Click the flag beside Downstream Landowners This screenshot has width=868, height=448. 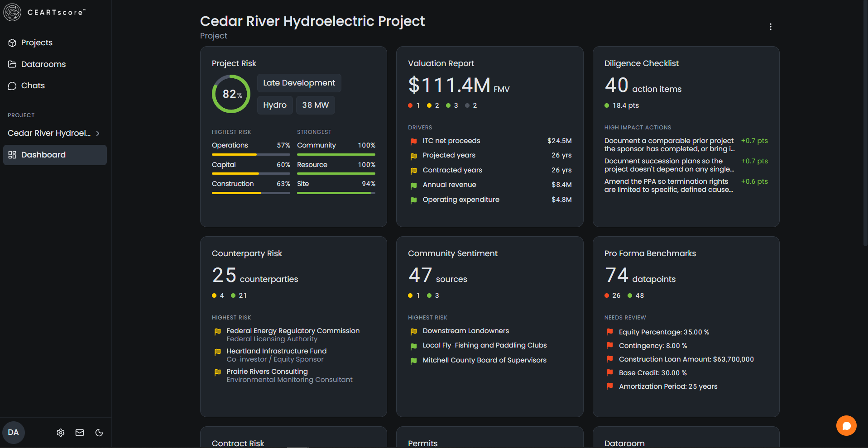tap(413, 332)
